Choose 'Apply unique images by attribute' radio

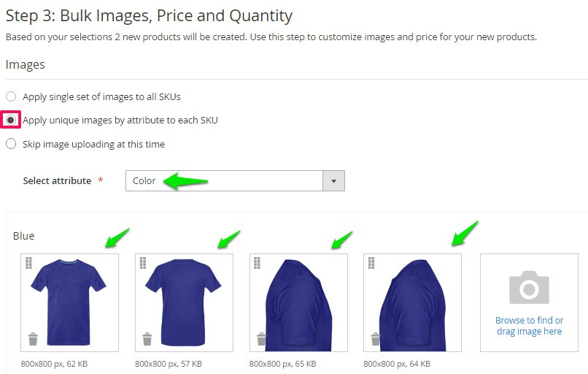[11, 120]
